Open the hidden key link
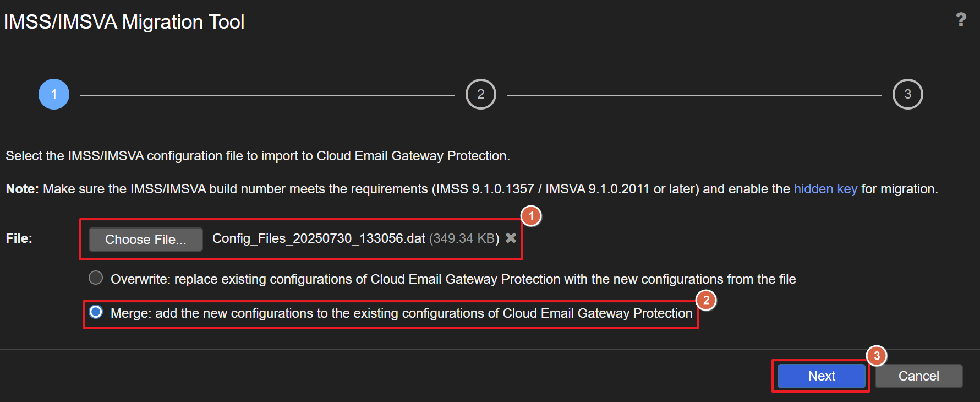Viewport: 980px width, 402px height. click(x=825, y=189)
